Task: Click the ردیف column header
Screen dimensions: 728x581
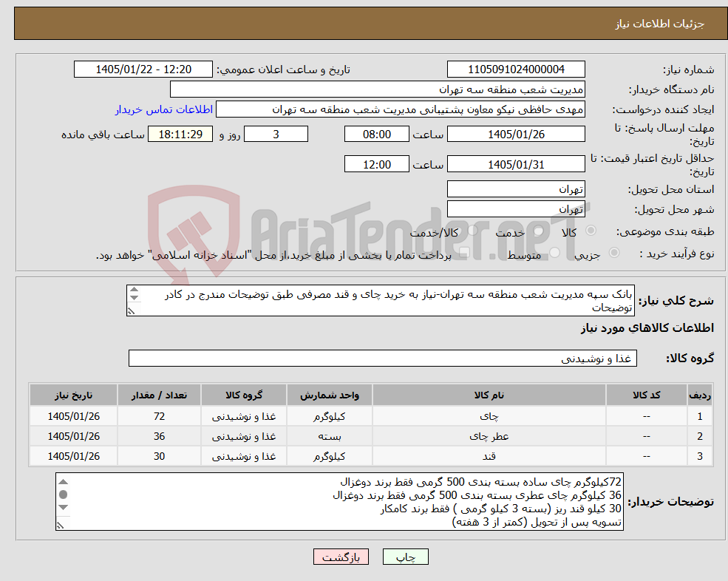Action: (700, 395)
